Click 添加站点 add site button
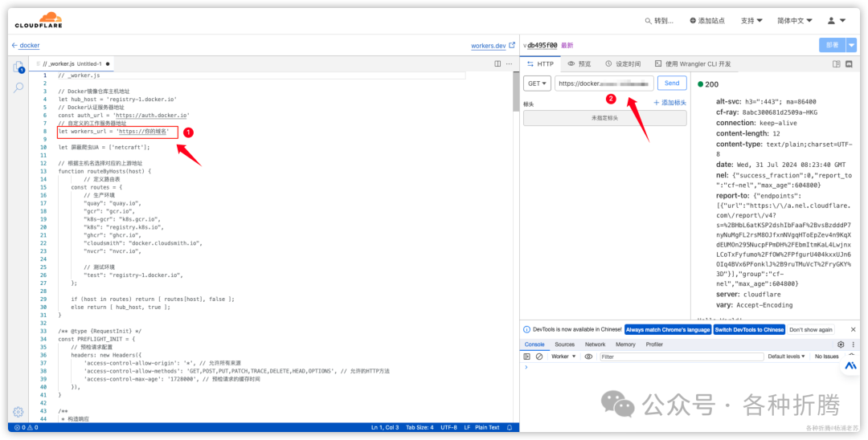Screen dimensions: 868x440 pos(707,20)
